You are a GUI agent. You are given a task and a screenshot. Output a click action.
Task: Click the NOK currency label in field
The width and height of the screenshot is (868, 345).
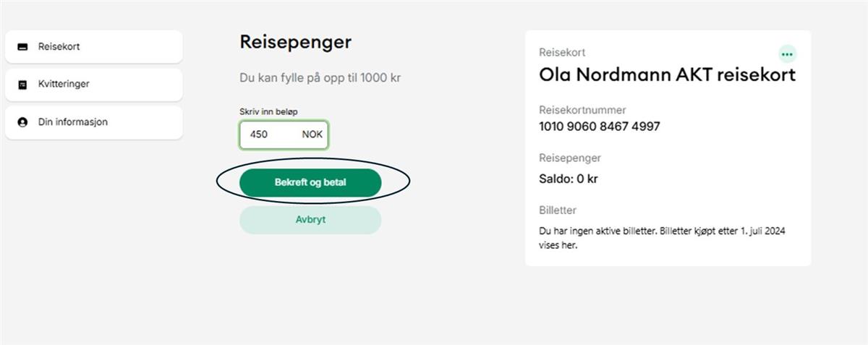tap(312, 135)
